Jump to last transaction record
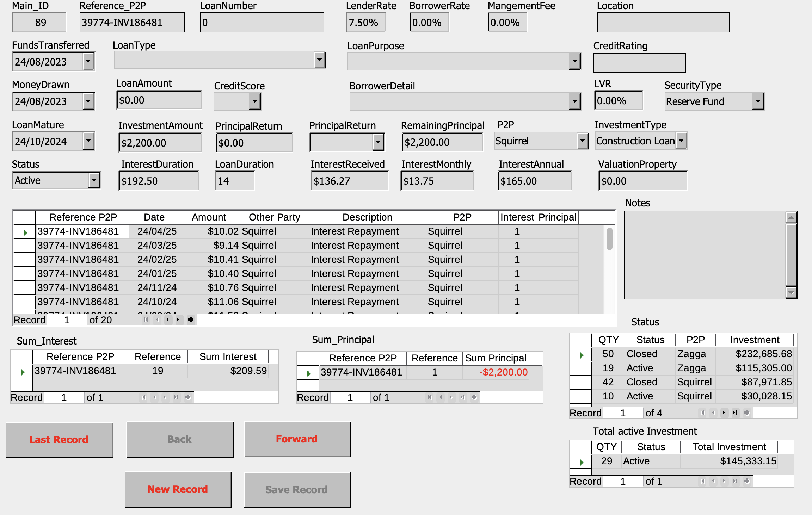The width and height of the screenshot is (812, 515). [179, 320]
